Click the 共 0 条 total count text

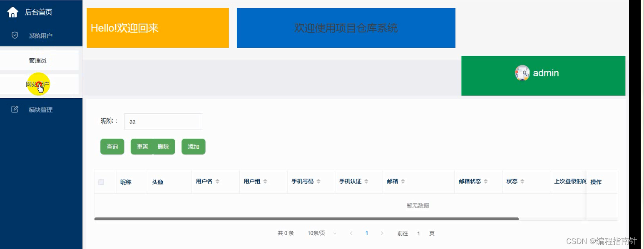coord(286,233)
